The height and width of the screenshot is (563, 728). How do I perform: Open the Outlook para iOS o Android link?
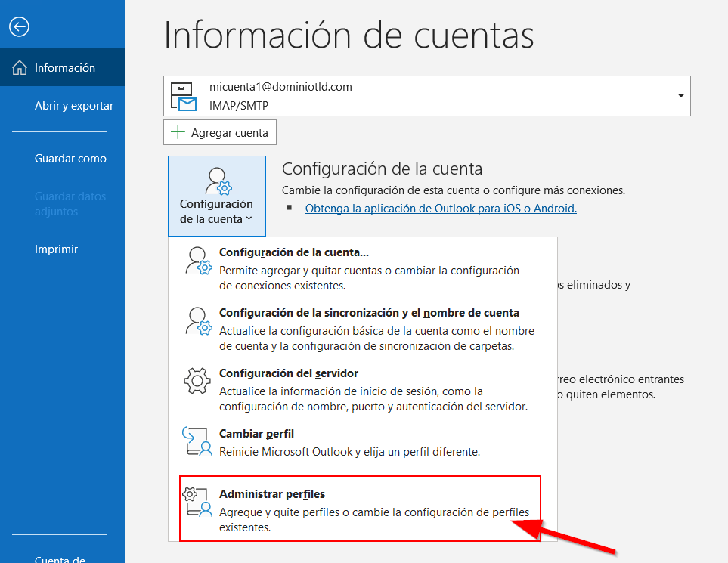coord(441,209)
